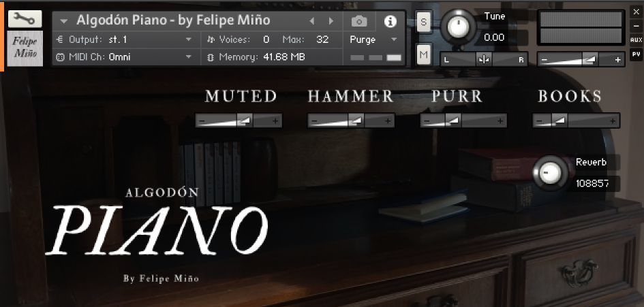The image size is (644, 307).
Task: Click the output level meter display
Action: point(581,27)
